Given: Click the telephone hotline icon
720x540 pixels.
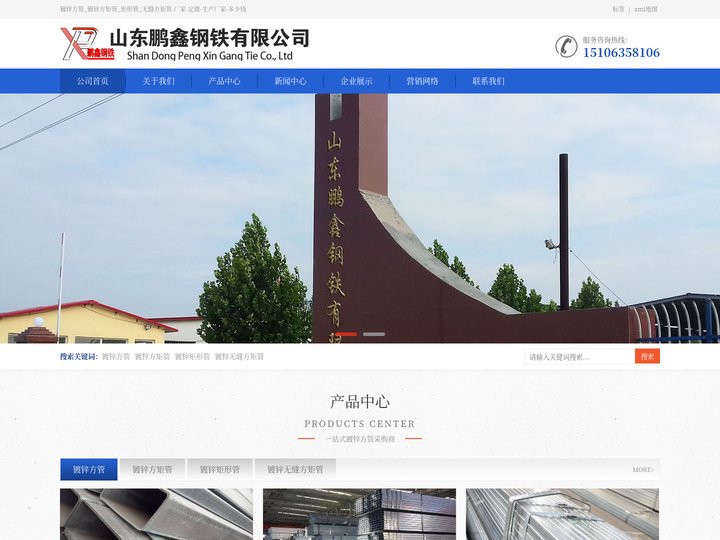Looking at the screenshot, I should [566, 46].
